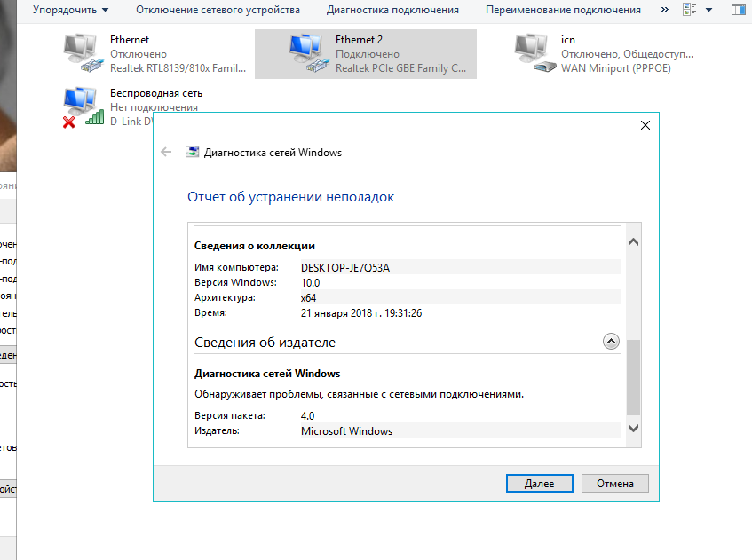Close the network diagnostics dialog

point(645,125)
